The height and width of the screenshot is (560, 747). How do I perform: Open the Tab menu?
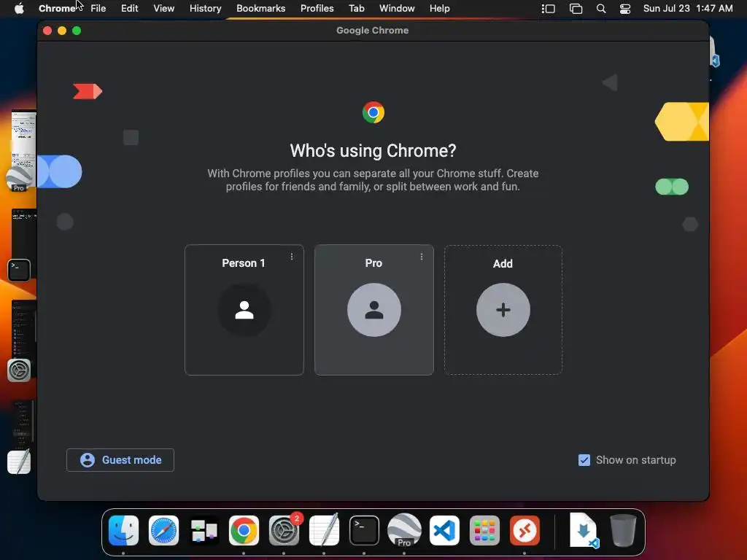[357, 9]
